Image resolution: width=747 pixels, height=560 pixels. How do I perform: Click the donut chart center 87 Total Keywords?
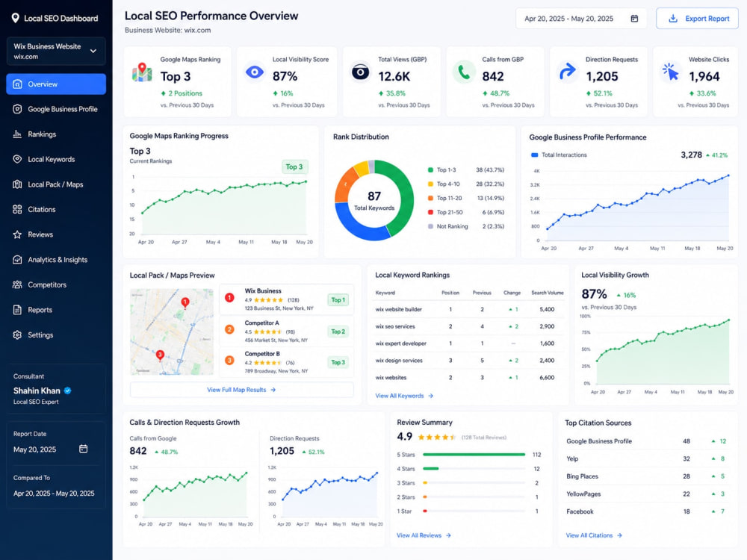(x=374, y=201)
